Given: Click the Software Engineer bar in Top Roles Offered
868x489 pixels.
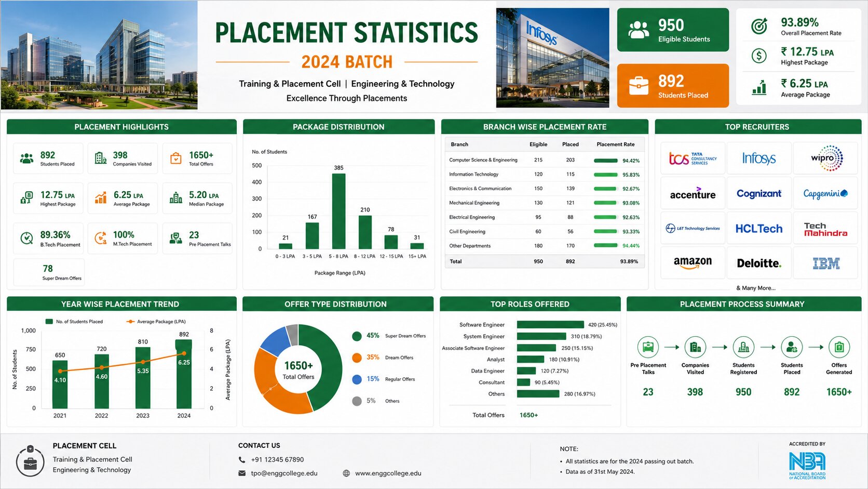Looking at the screenshot, I should [550, 325].
